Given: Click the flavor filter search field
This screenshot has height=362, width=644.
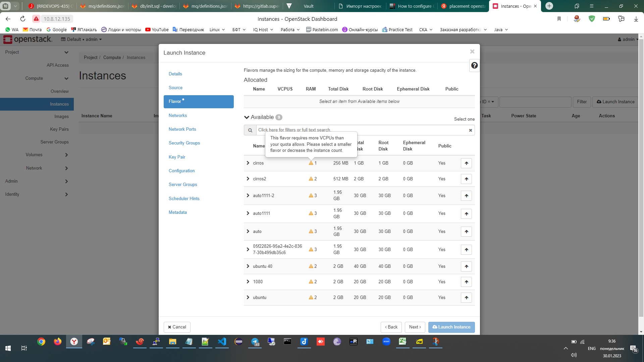Looking at the screenshot, I should pos(361,130).
